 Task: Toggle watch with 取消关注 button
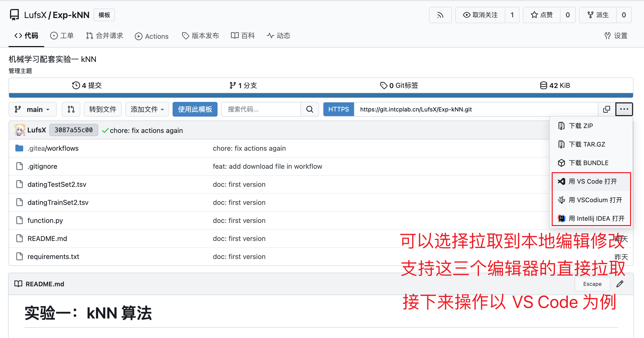coord(480,15)
